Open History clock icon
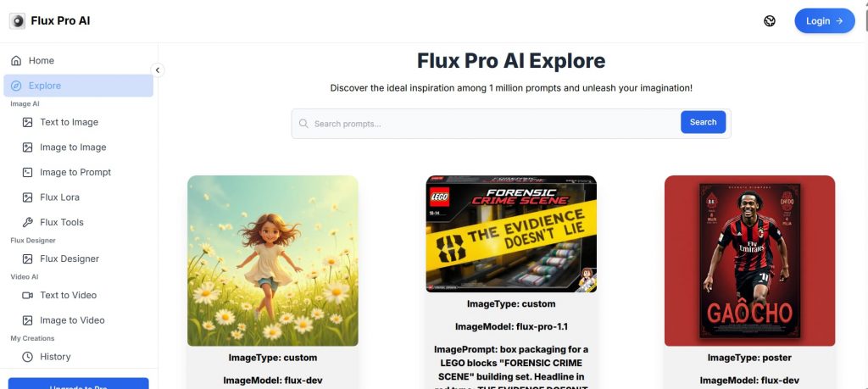Screen dimensions: 868x389 [28, 357]
